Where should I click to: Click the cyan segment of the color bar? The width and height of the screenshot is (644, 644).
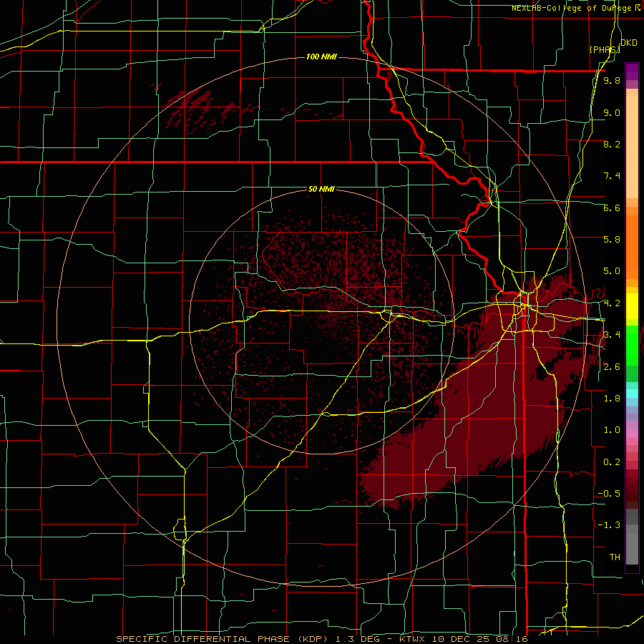tap(632, 394)
